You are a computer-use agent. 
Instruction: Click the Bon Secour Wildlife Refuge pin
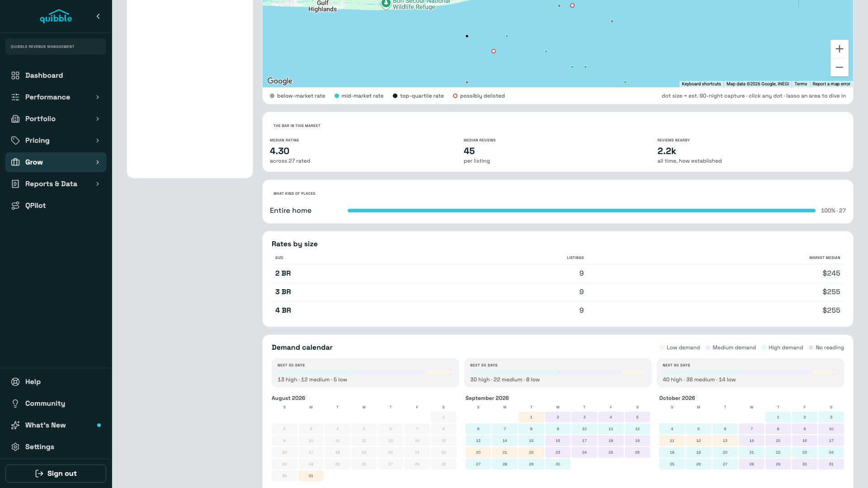tap(386, 4)
